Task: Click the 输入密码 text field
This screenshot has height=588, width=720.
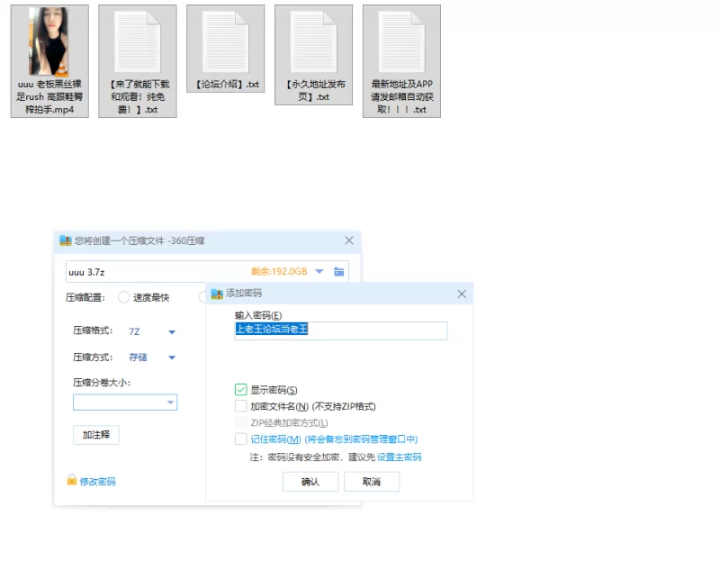Action: click(340, 330)
